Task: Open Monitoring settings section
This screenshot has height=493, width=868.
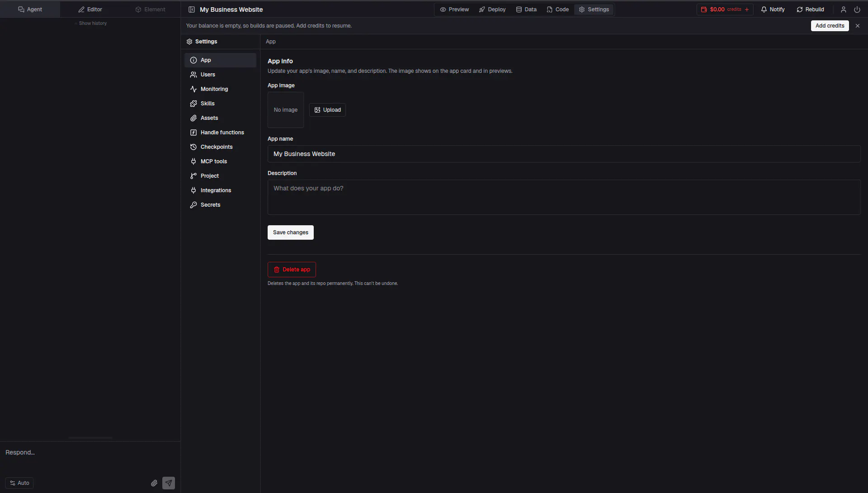Action: click(x=220, y=89)
